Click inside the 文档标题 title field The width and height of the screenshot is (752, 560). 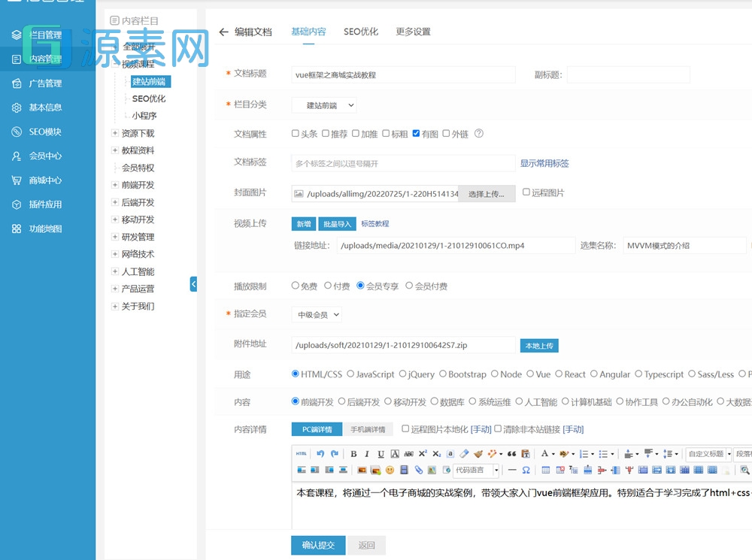pos(402,74)
